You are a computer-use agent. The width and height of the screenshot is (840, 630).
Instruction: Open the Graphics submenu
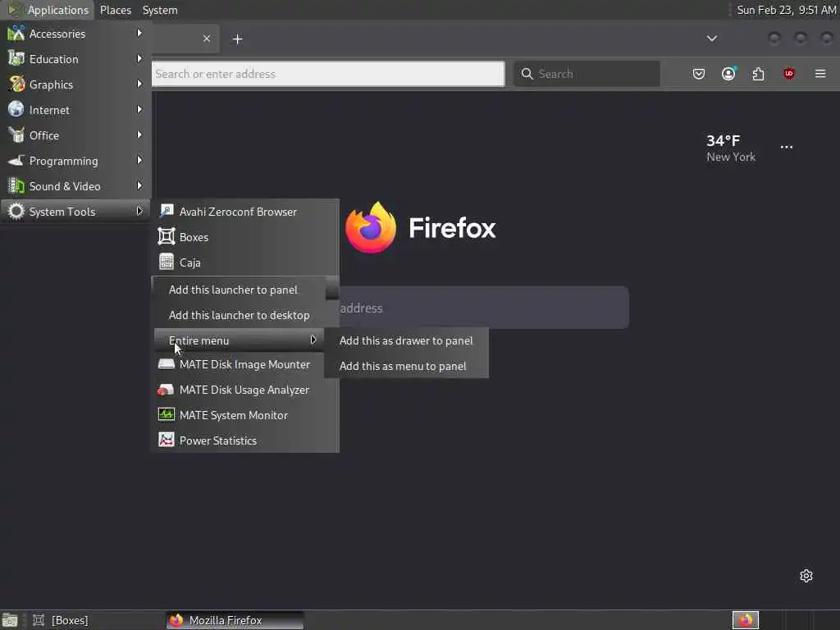75,84
